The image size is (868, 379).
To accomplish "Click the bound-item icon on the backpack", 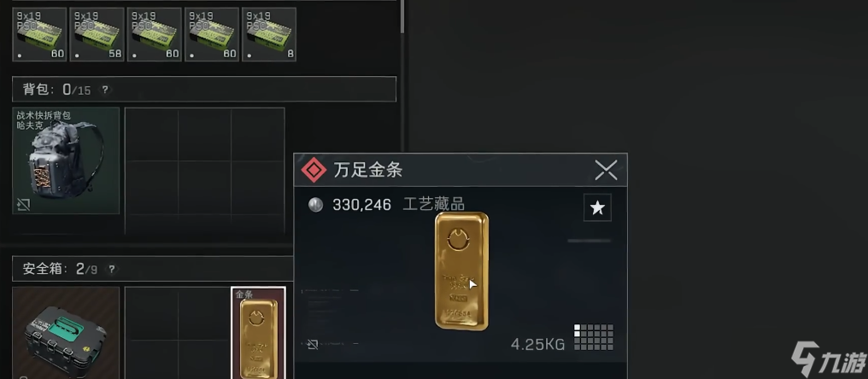I will [x=23, y=205].
